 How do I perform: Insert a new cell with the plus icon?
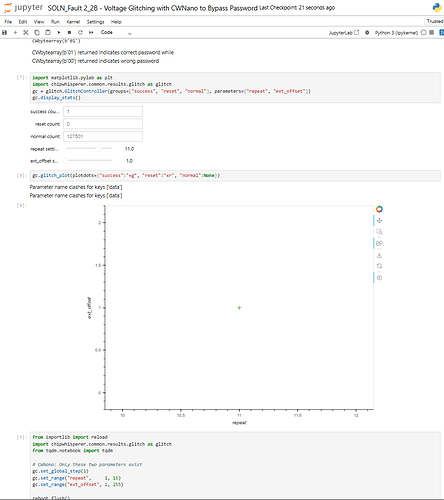tap(15, 33)
